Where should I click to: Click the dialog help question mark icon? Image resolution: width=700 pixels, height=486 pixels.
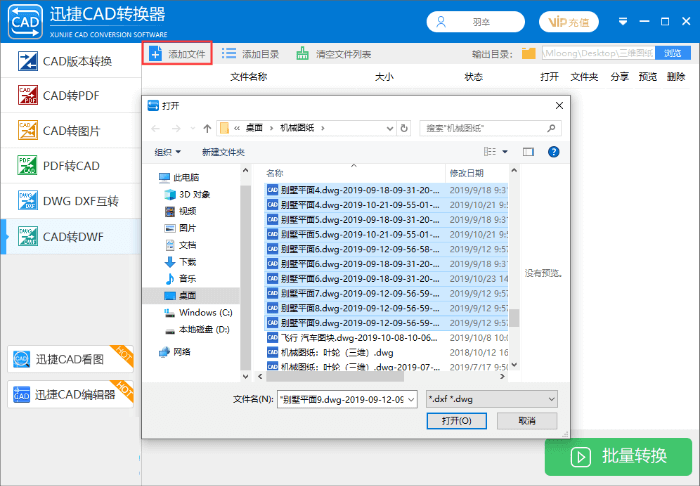(554, 152)
